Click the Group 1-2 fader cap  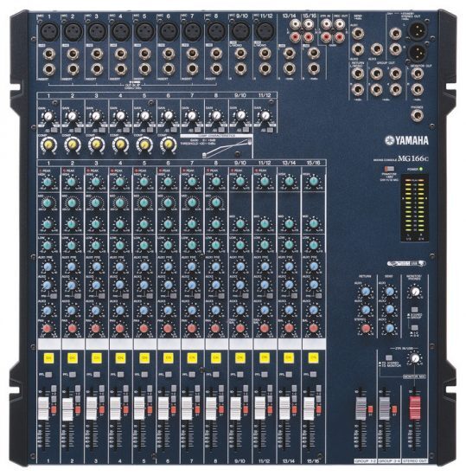(x=361, y=408)
